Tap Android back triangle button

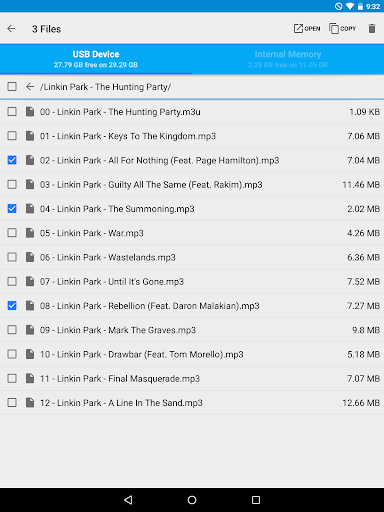click(128, 500)
